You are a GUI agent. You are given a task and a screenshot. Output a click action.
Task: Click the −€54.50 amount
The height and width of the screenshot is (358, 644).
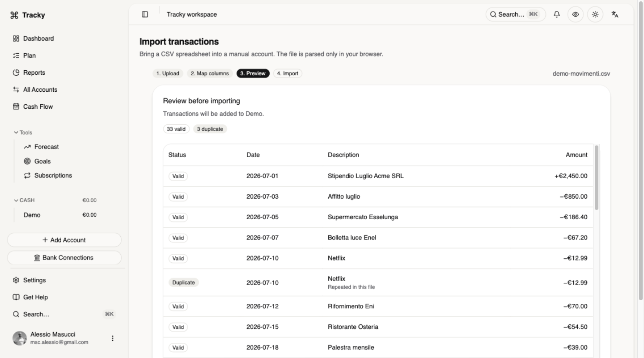[x=576, y=327]
